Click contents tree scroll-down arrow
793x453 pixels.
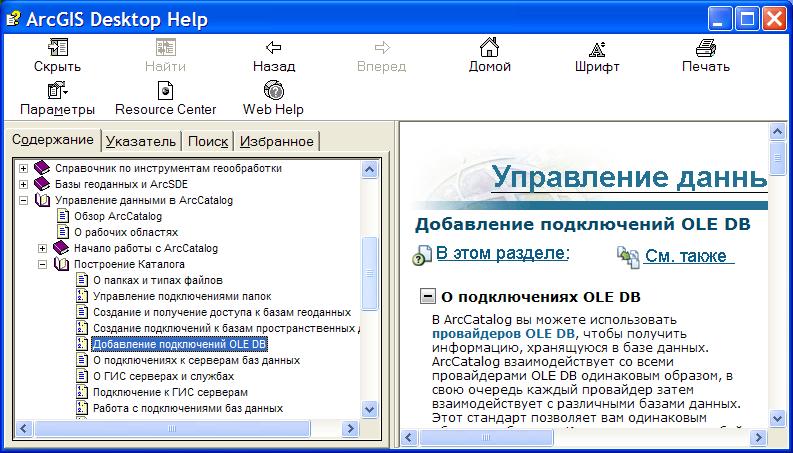tap(370, 409)
